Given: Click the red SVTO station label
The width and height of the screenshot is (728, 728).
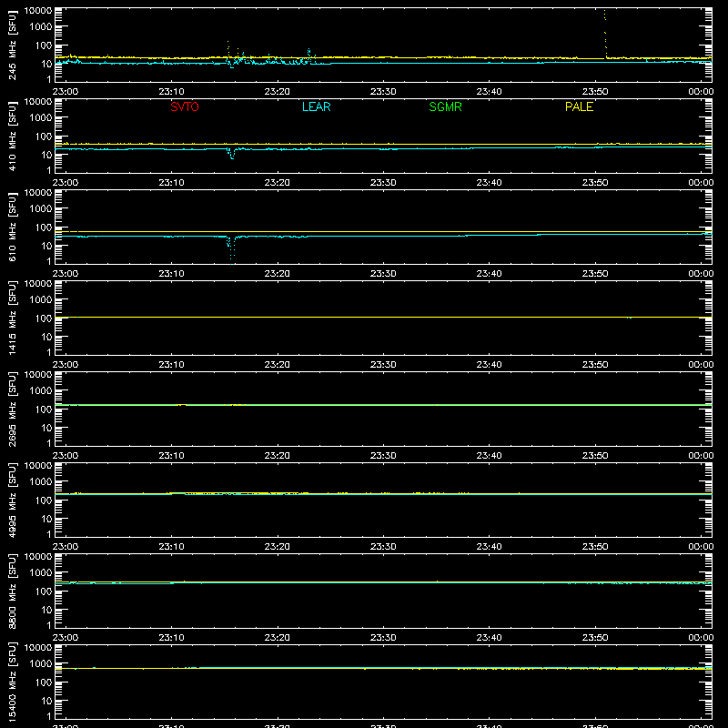Looking at the screenshot, I should pos(185,106).
